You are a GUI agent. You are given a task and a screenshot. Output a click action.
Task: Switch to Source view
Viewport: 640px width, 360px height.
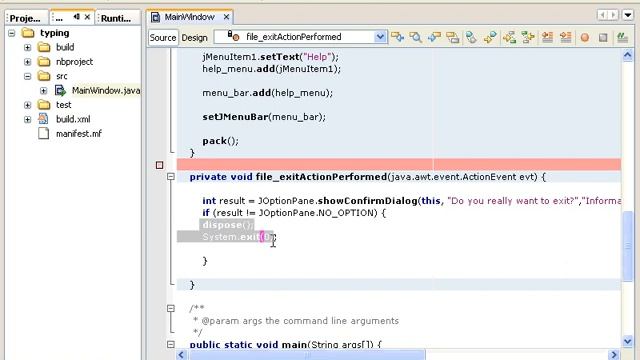point(163,38)
